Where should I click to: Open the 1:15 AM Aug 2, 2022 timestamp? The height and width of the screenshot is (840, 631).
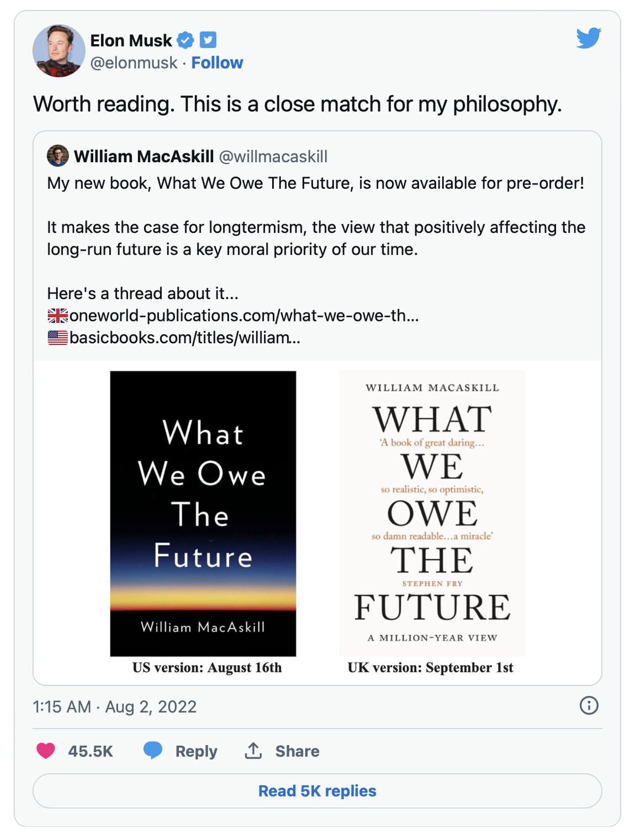tap(115, 706)
